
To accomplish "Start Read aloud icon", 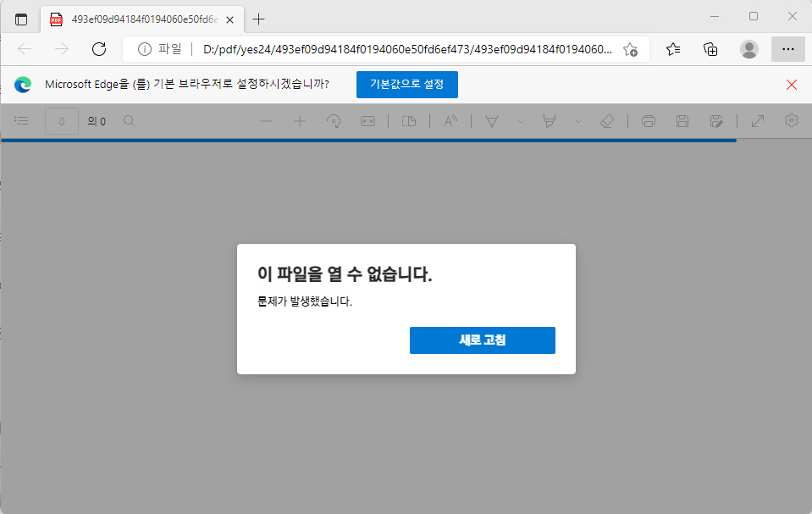I will [x=450, y=121].
